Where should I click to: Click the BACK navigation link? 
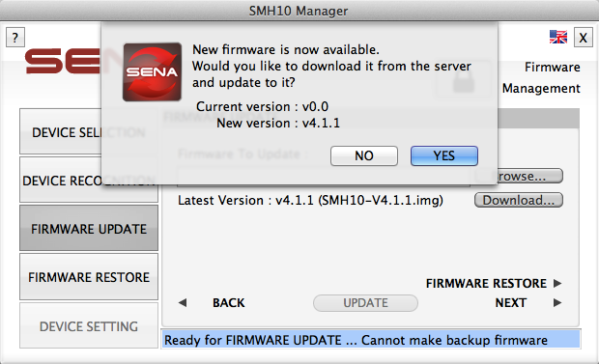coord(228,303)
